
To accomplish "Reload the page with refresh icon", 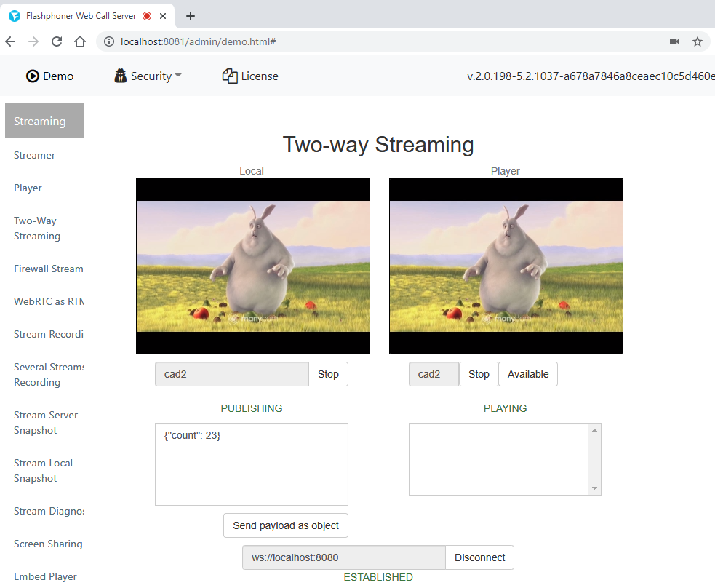I will [57, 41].
